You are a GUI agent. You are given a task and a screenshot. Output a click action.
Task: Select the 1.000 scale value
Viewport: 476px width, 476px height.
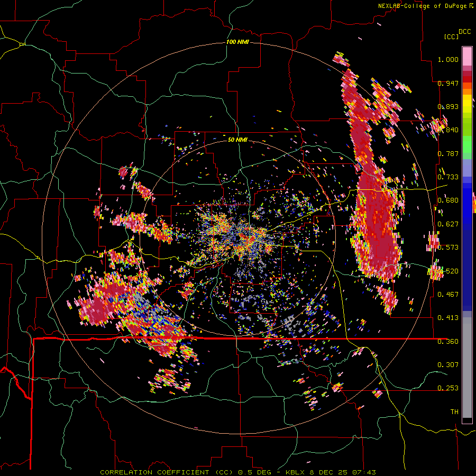pos(448,59)
